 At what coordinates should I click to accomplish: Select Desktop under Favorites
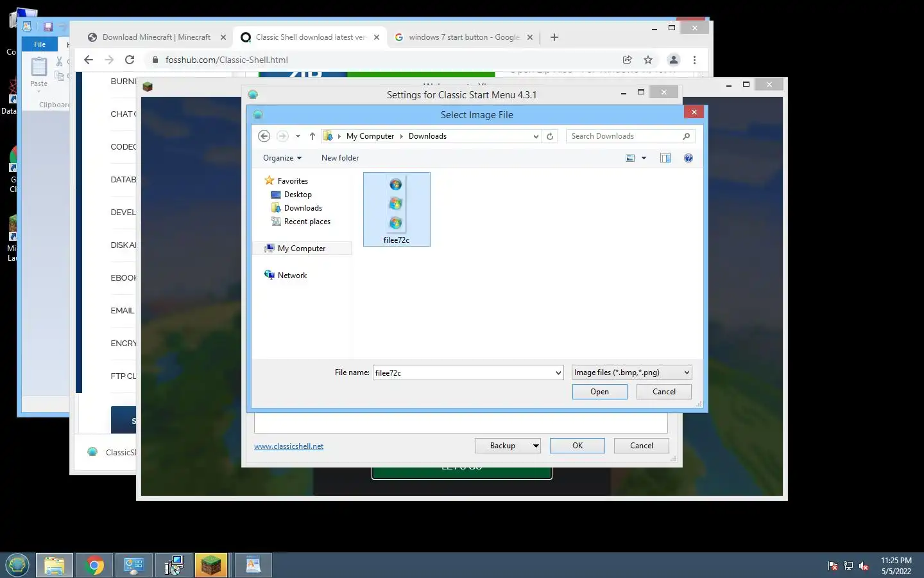coord(298,195)
